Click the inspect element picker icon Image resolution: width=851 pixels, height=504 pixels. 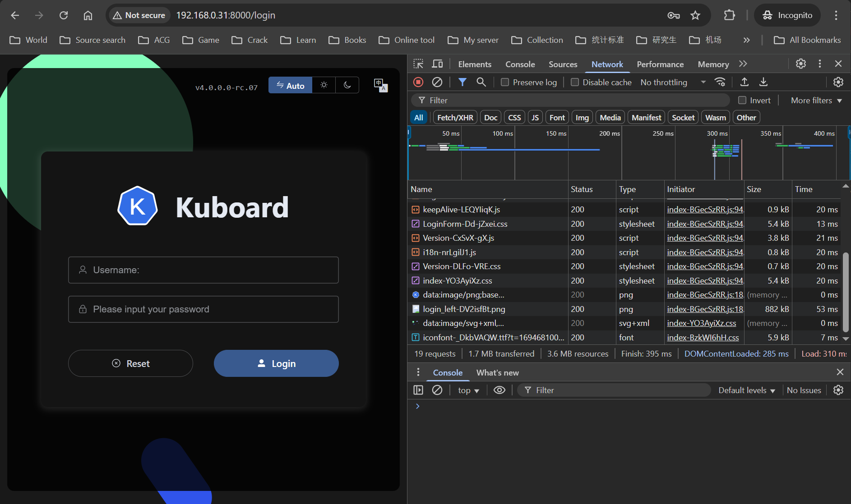coord(418,64)
